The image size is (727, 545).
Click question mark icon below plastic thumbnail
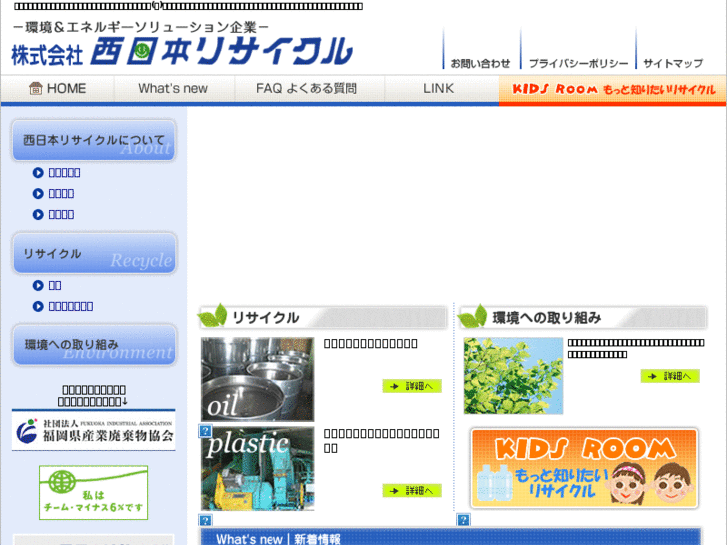[205, 520]
